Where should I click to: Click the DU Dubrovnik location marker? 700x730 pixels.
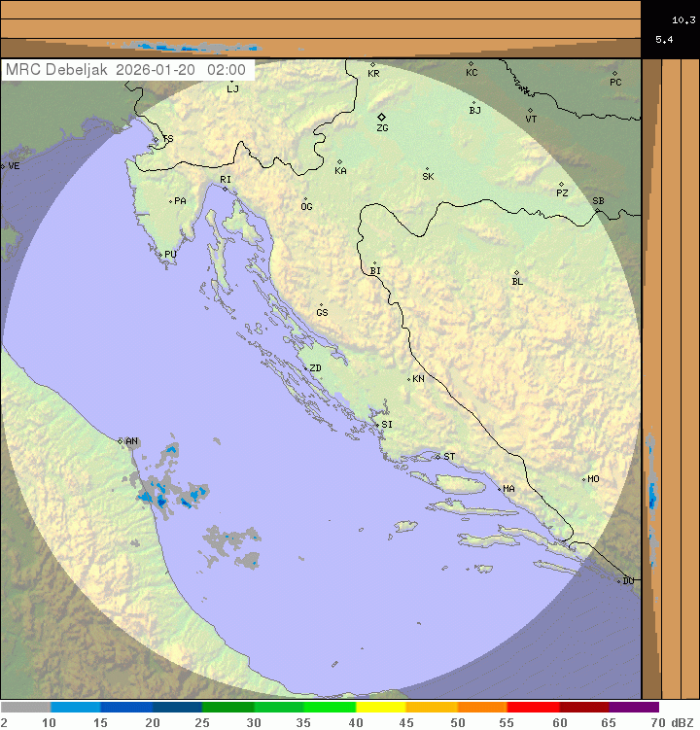click(x=619, y=581)
